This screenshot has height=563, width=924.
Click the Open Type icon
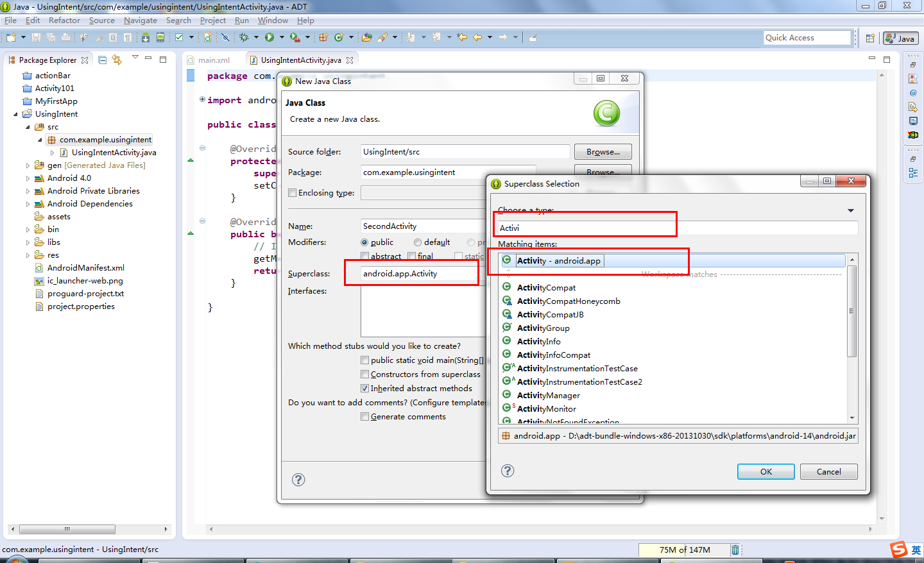pyautogui.click(x=366, y=37)
